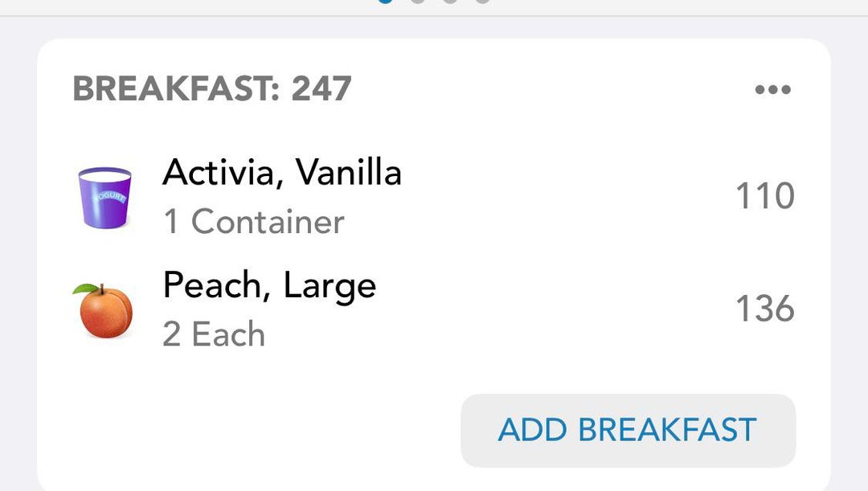Click the 136 calorie value for Peach
This screenshot has width=868, height=491.
[764, 309]
